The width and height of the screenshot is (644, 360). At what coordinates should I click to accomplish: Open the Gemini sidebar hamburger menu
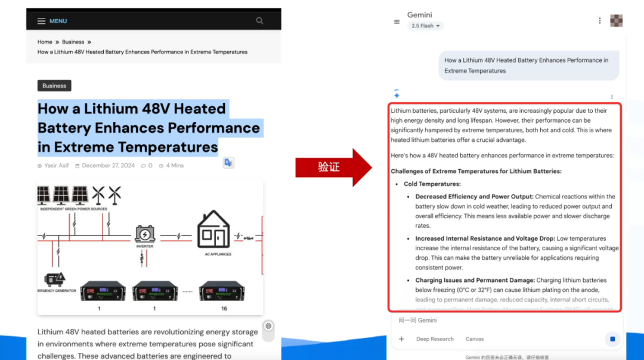(397, 22)
